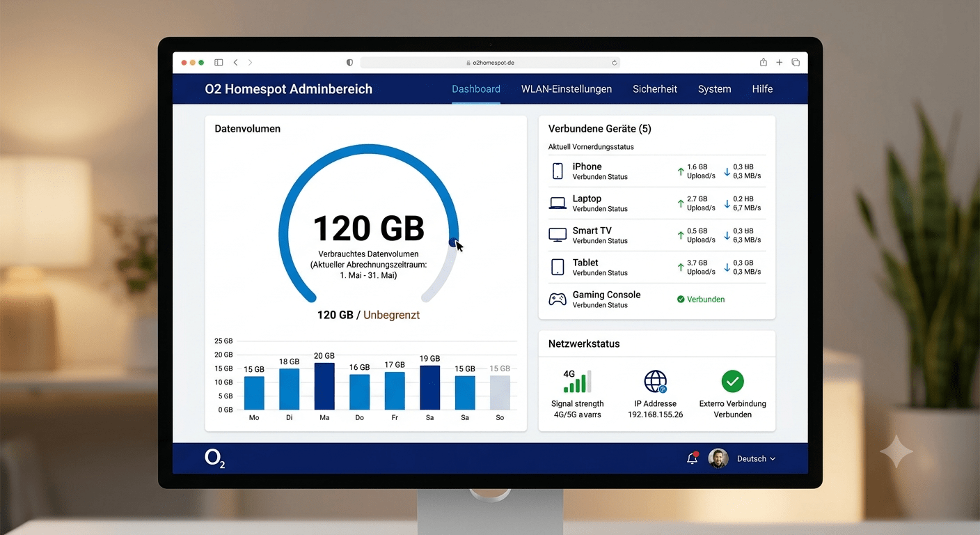Screen dimensions: 980x535
Task: Open the WLAN-Einstellungen tab
Action: pos(567,89)
